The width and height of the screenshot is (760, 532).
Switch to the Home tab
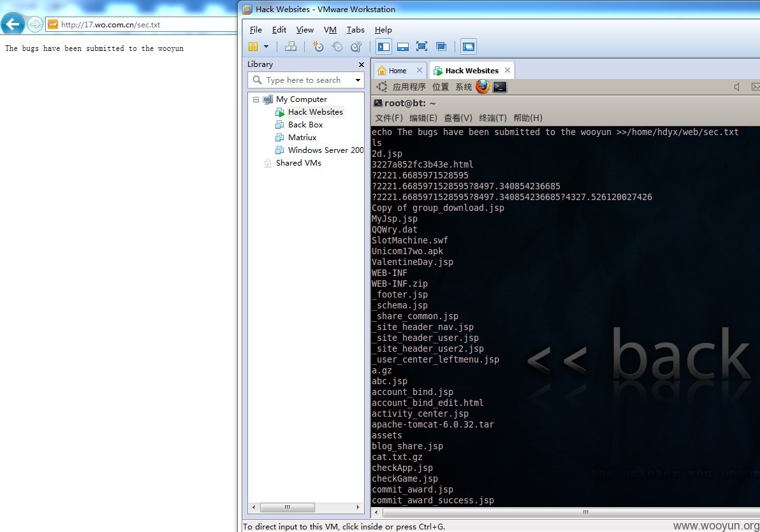[x=397, y=71]
